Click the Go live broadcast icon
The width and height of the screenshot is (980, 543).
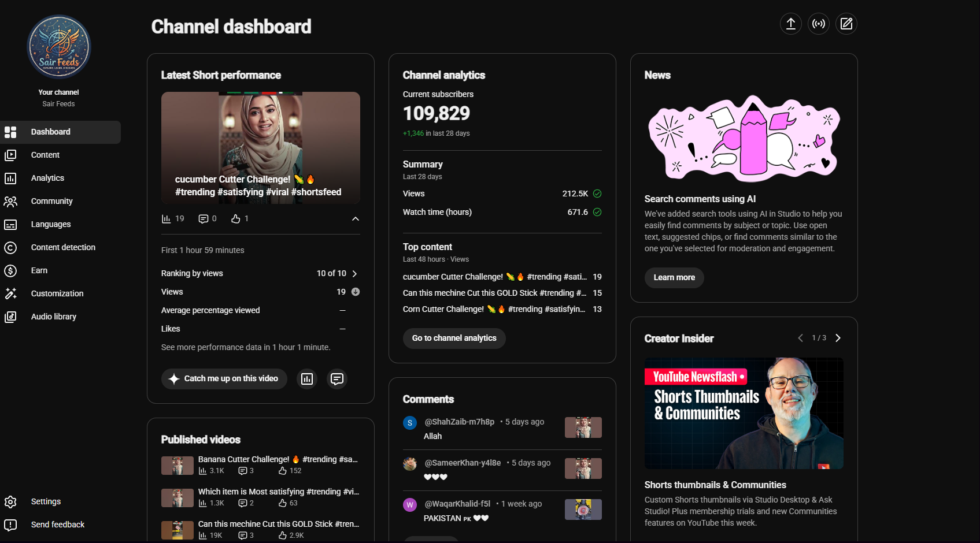tap(818, 24)
